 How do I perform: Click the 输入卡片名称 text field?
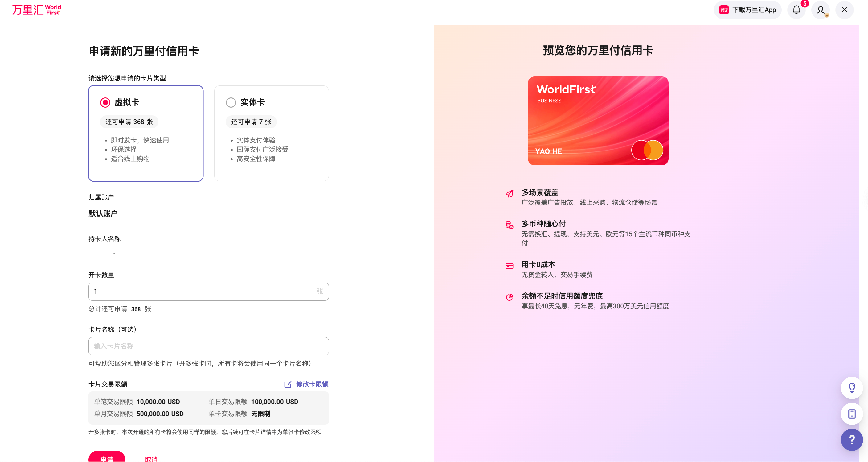208,346
